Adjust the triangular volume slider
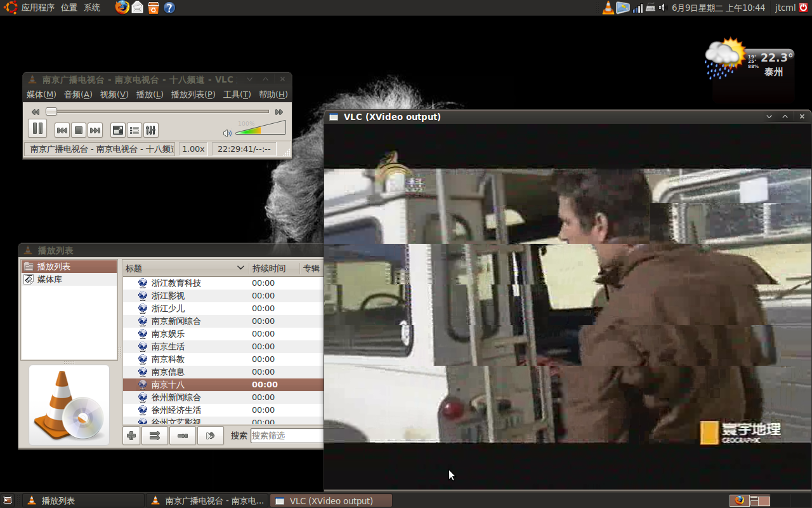This screenshot has height=508, width=812. click(261, 129)
